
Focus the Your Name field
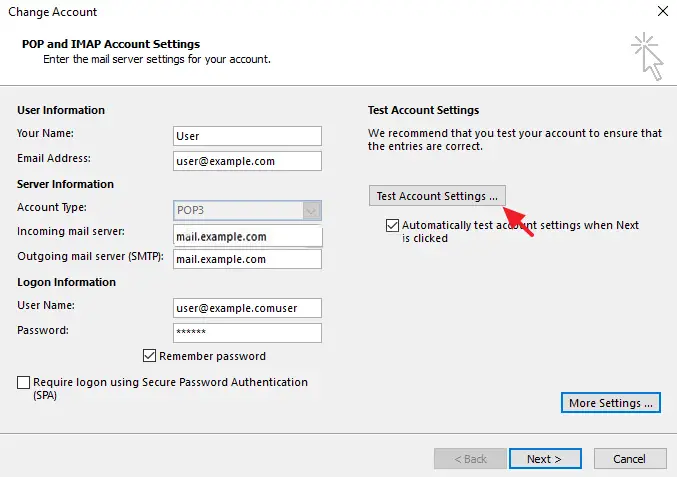tap(247, 136)
